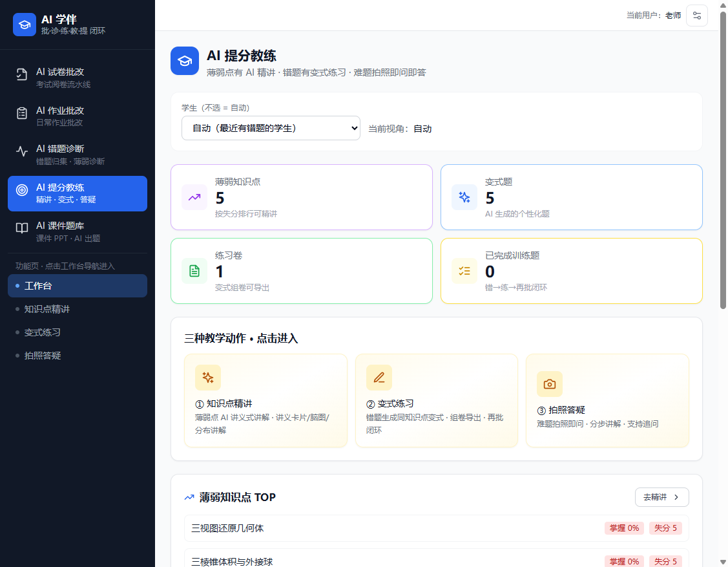
Task: Click the 去精讲 button
Action: (661, 497)
